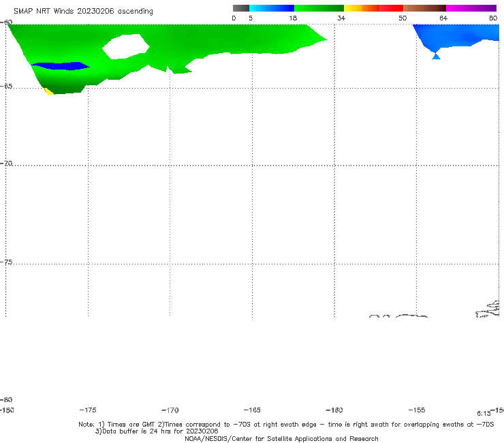Click the latitude axis label "-70"
The width and height of the screenshot is (504, 443).
pyautogui.click(x=6, y=164)
